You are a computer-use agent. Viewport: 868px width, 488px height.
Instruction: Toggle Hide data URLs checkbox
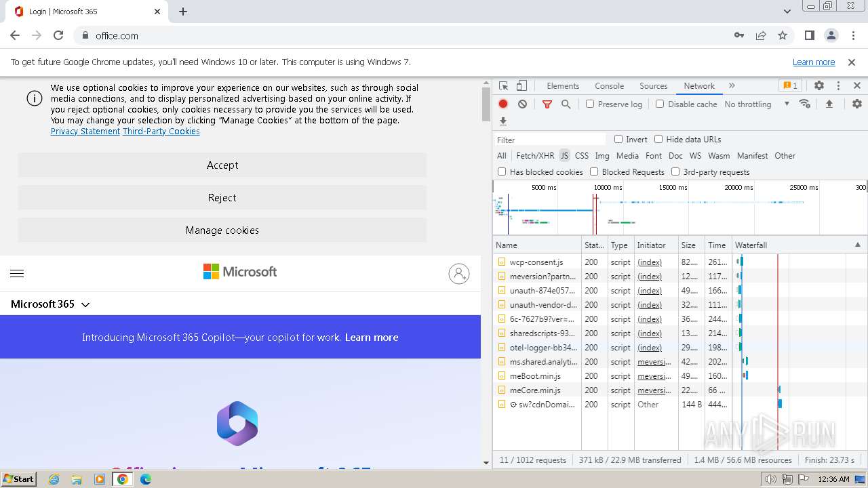[658, 139]
